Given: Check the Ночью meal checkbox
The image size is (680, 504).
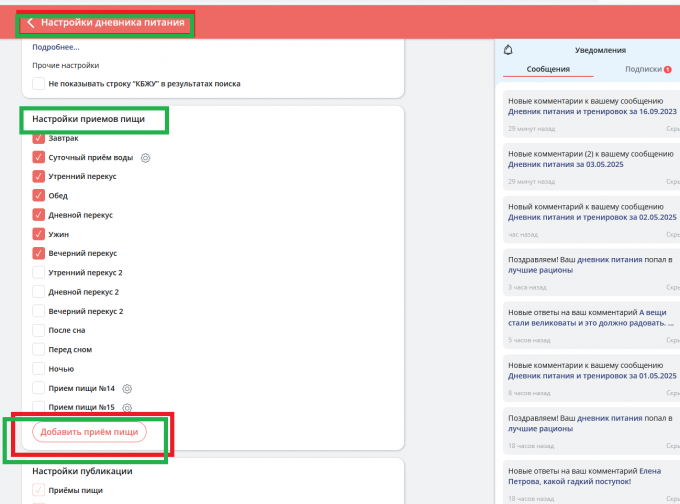Looking at the screenshot, I should pyautogui.click(x=39, y=369).
